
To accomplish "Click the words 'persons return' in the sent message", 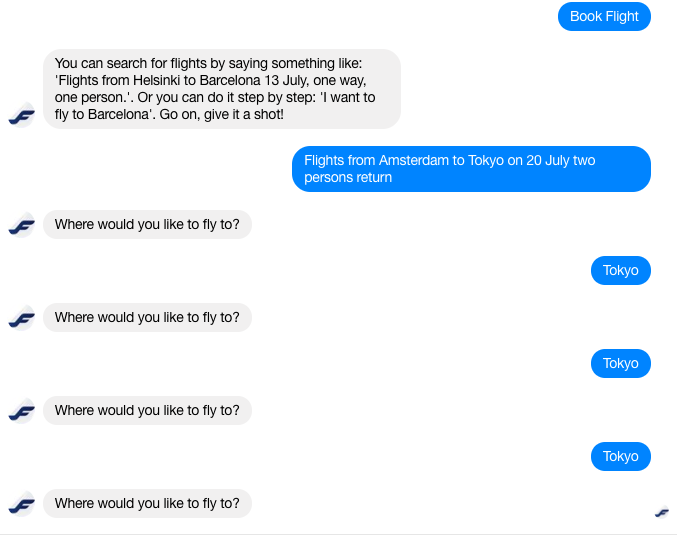I will pyautogui.click(x=348, y=177).
